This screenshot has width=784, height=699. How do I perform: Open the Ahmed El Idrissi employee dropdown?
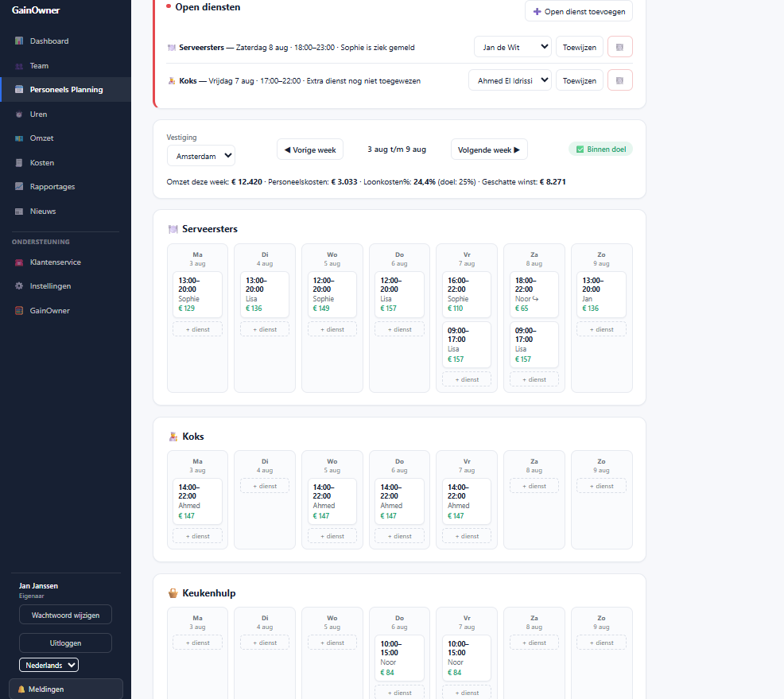click(x=510, y=80)
